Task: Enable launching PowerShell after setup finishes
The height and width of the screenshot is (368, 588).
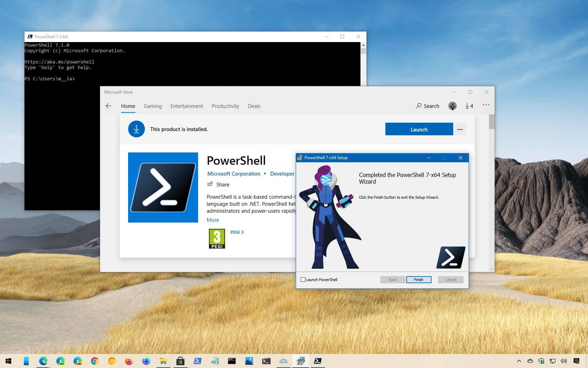Action: [302, 279]
